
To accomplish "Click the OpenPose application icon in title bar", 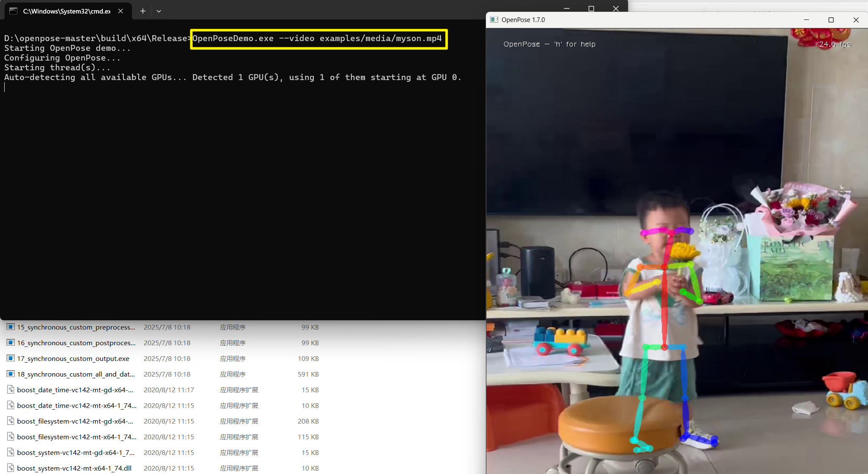I will click(494, 19).
